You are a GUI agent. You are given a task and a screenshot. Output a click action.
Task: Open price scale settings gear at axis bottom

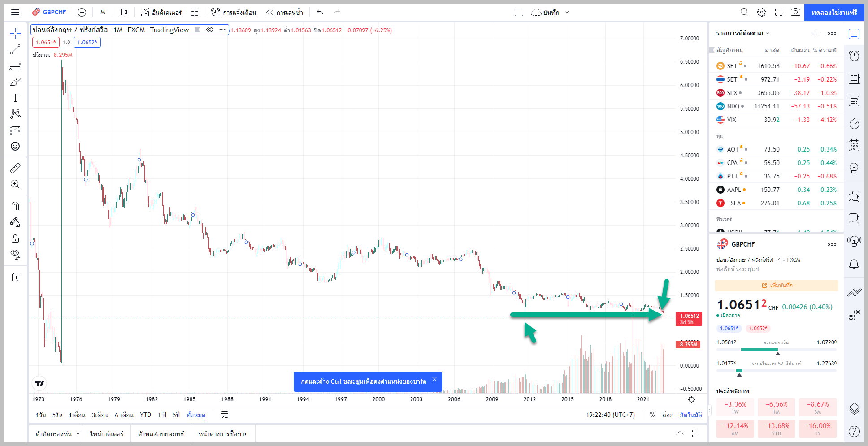pyautogui.click(x=691, y=399)
